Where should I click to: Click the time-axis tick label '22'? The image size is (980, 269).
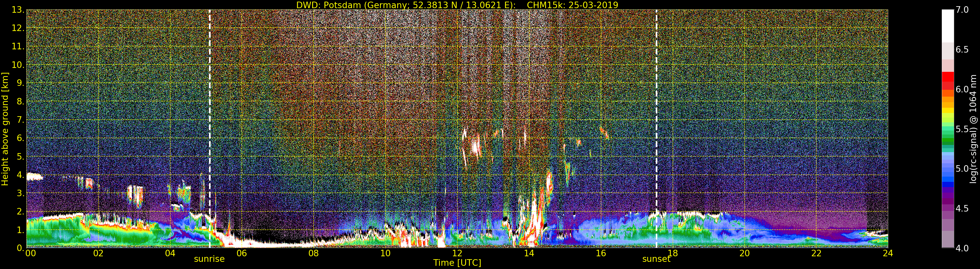point(816,253)
